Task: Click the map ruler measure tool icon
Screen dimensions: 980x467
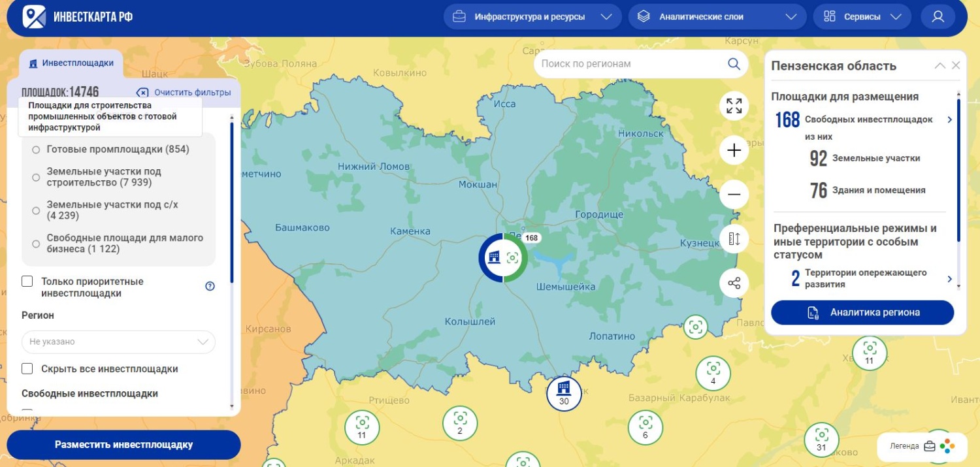Action: 734,239
